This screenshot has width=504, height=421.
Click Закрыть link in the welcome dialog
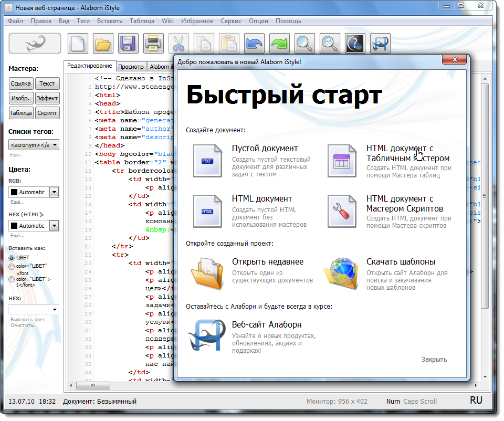434,360
